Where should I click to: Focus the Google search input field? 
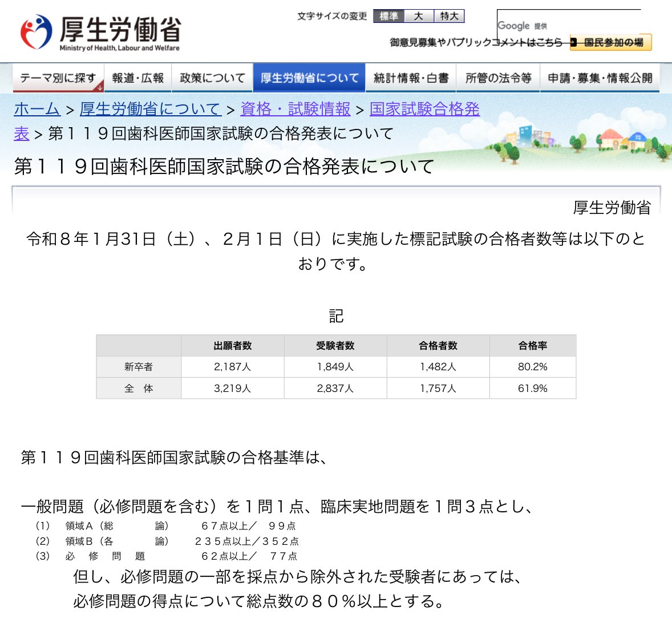[569, 25]
